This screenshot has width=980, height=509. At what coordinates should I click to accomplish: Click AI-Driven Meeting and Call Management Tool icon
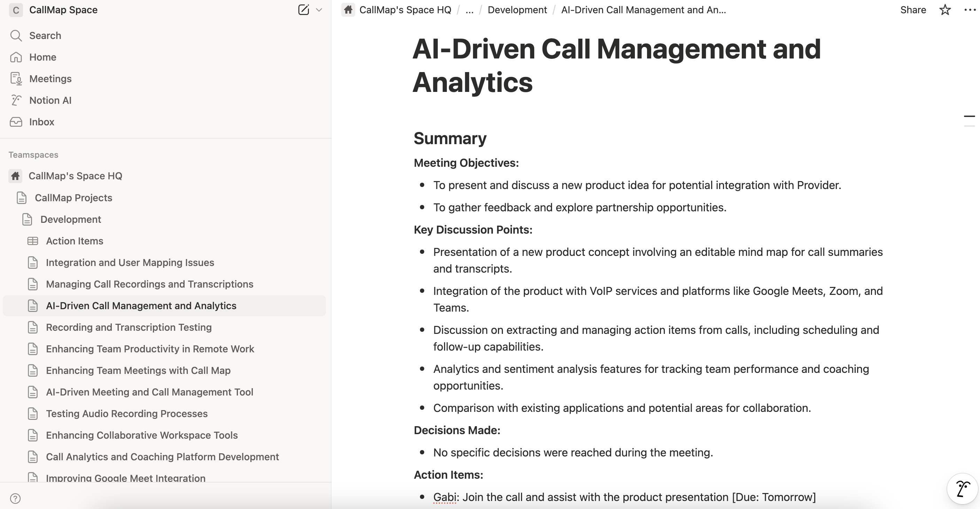(x=33, y=392)
